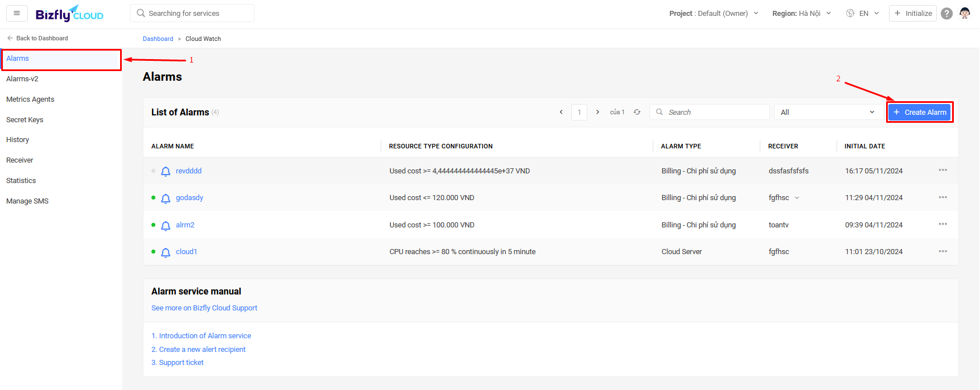Screen dimensions: 980x390
Task: Click the toantv receiver cell
Action: click(779, 225)
